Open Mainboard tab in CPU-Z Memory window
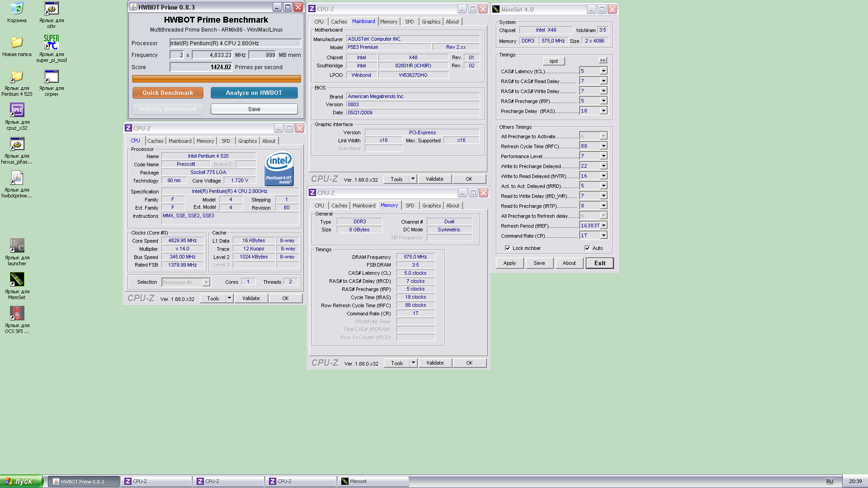Image resolution: width=868 pixels, height=488 pixels. point(364,206)
